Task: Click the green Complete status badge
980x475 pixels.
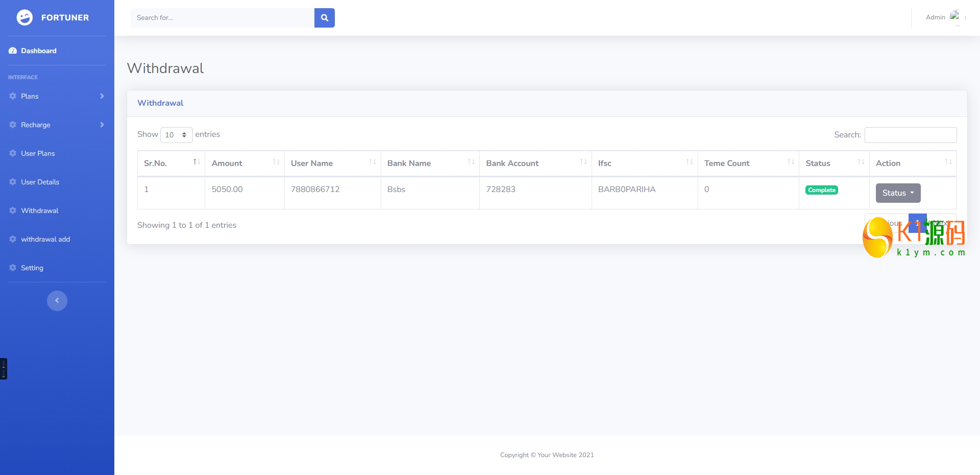Action: point(821,190)
